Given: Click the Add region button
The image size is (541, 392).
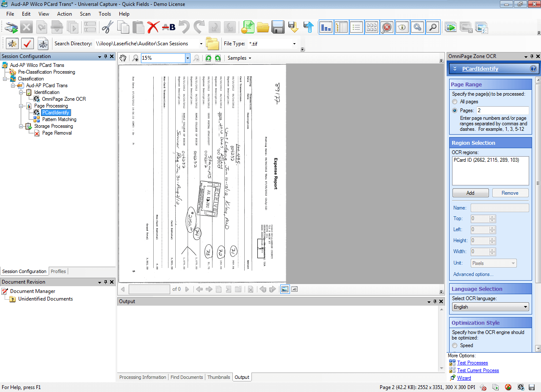Looking at the screenshot, I should pyautogui.click(x=470, y=193).
